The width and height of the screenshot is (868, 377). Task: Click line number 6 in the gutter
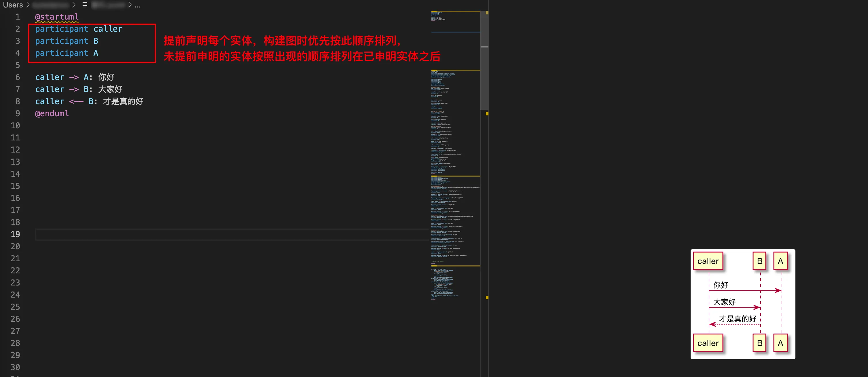point(18,77)
